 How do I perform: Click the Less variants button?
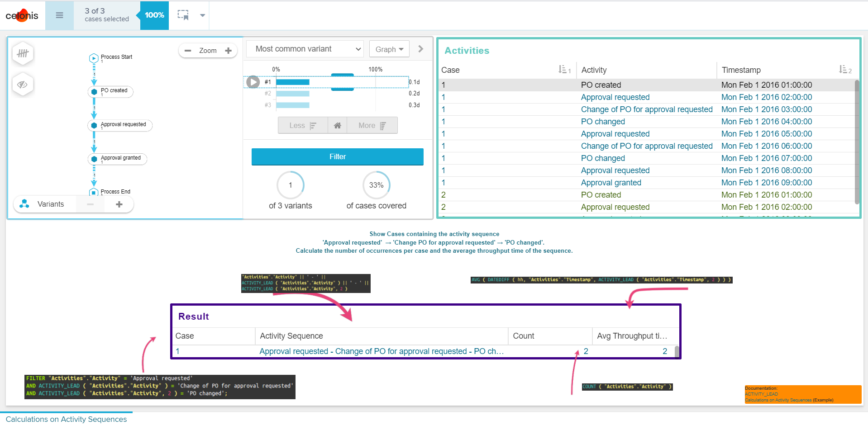pyautogui.click(x=303, y=125)
